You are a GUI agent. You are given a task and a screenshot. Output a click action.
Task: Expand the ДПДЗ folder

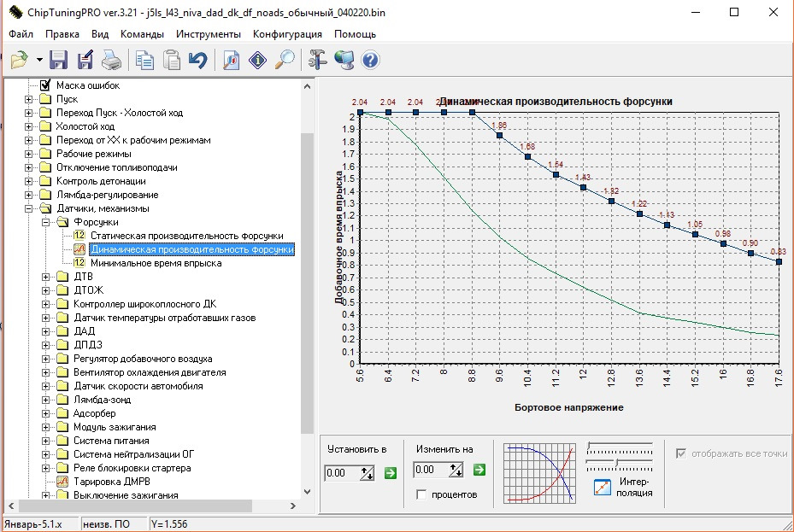pos(45,345)
